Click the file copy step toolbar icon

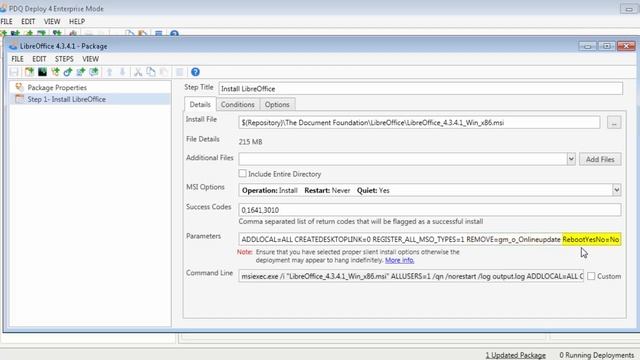81,72
